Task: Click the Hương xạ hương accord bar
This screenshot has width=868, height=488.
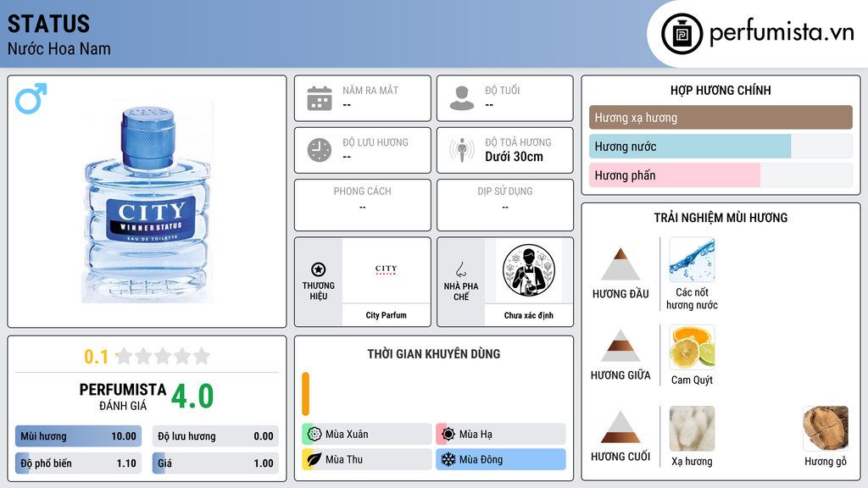Action: (x=721, y=117)
